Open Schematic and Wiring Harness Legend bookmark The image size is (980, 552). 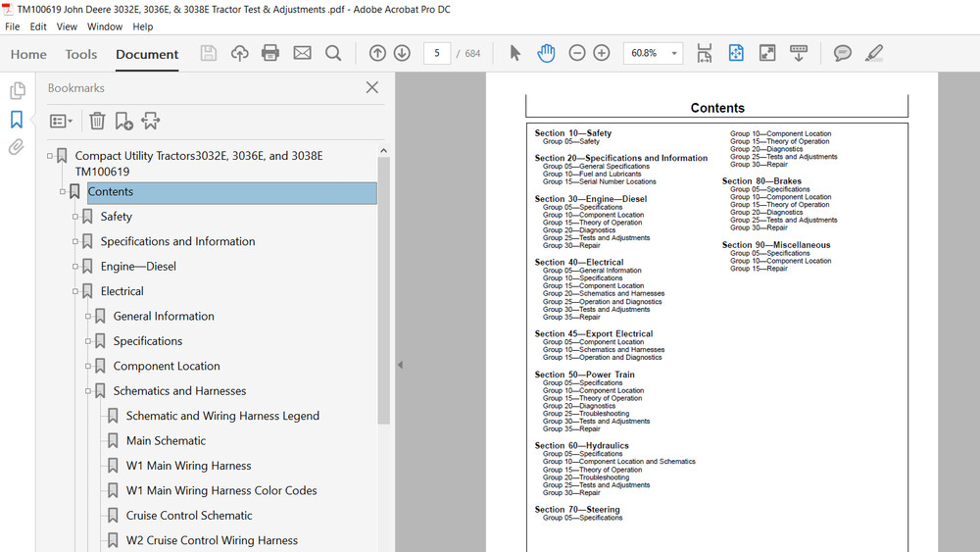tap(222, 416)
